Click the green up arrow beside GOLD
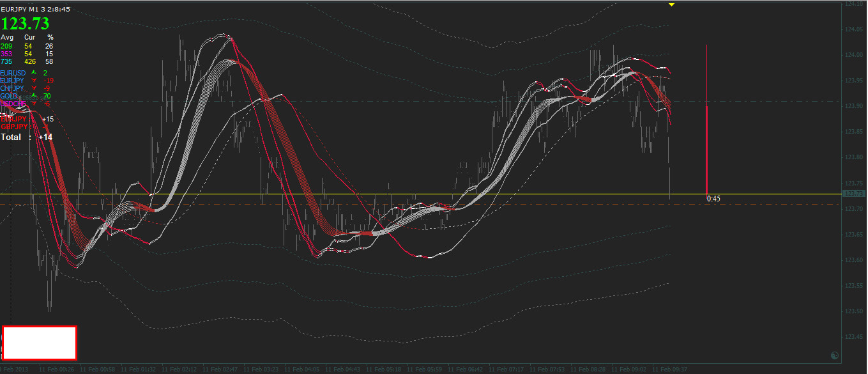 [x=34, y=96]
